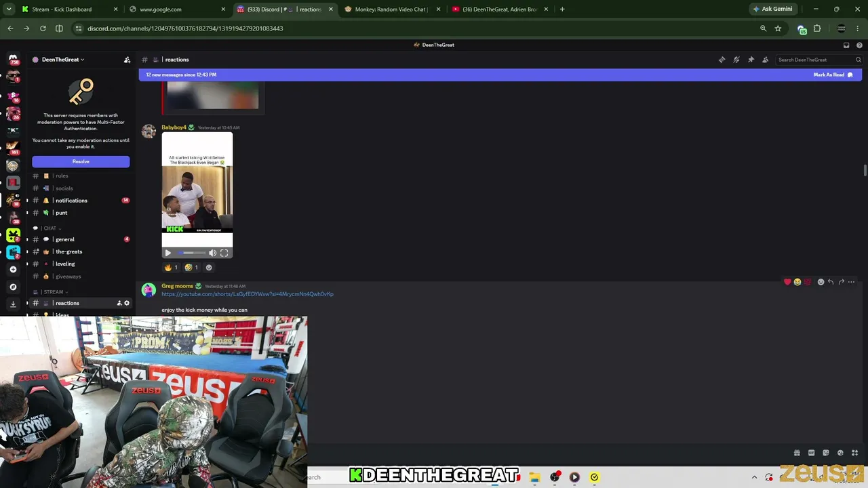868x488 pixels.
Task: Open the Chrome zoom magnifier icon
Action: coord(763,28)
